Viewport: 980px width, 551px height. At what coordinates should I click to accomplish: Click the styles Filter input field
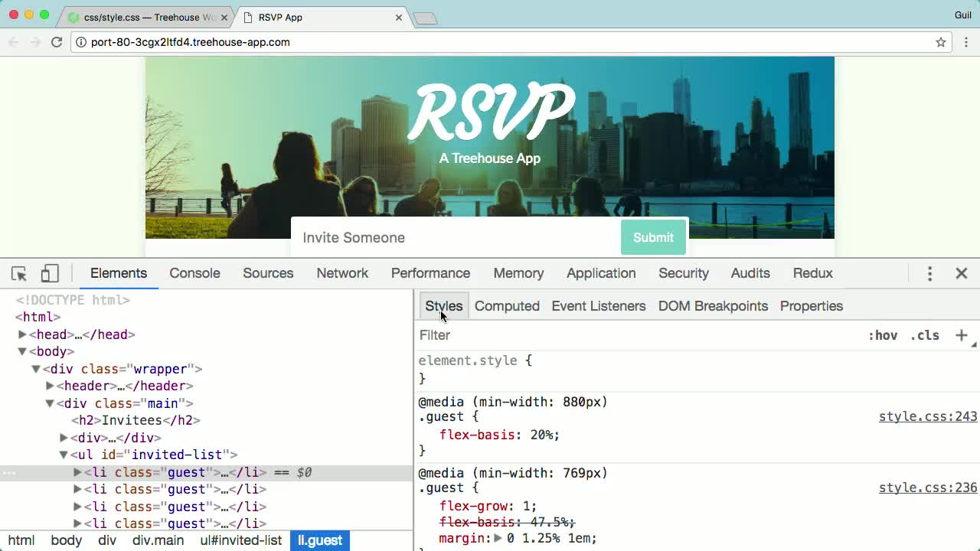536,335
